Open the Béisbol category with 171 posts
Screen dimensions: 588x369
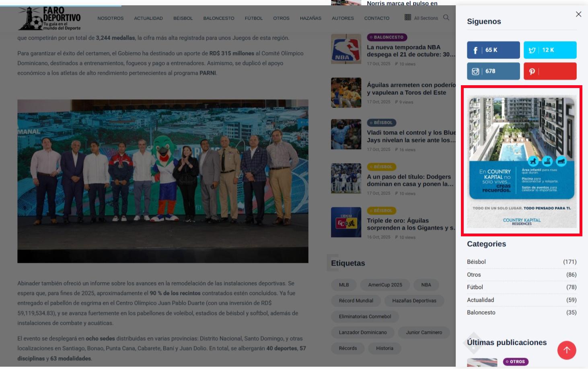[x=476, y=262]
